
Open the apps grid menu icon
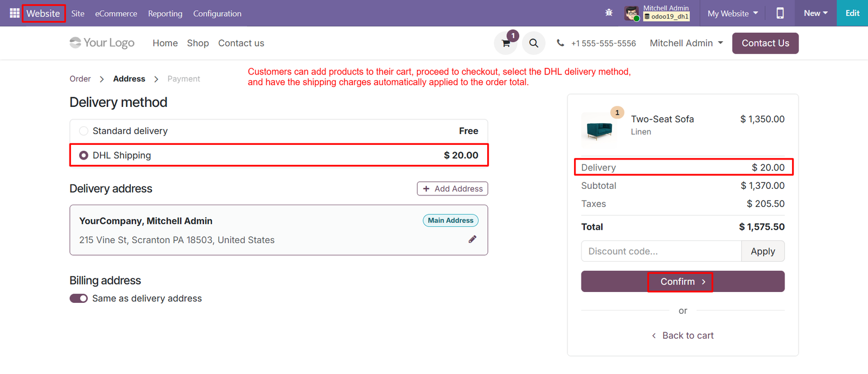click(15, 13)
